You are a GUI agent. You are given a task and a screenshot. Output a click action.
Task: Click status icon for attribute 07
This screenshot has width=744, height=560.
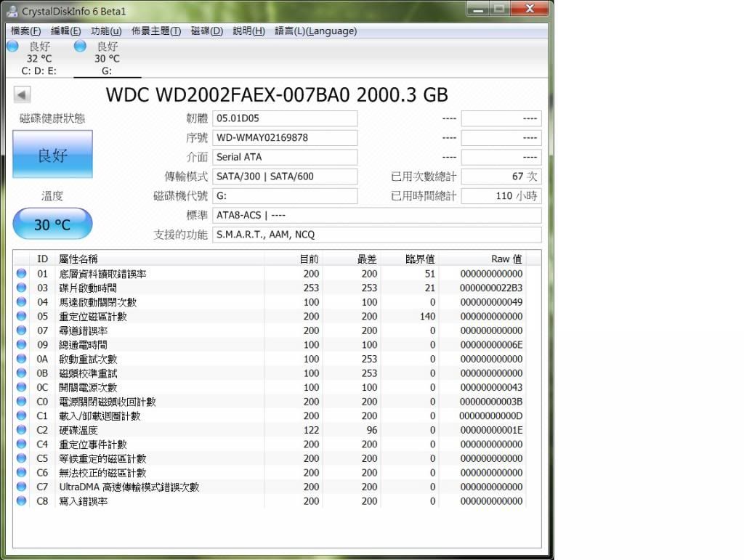tap(21, 330)
